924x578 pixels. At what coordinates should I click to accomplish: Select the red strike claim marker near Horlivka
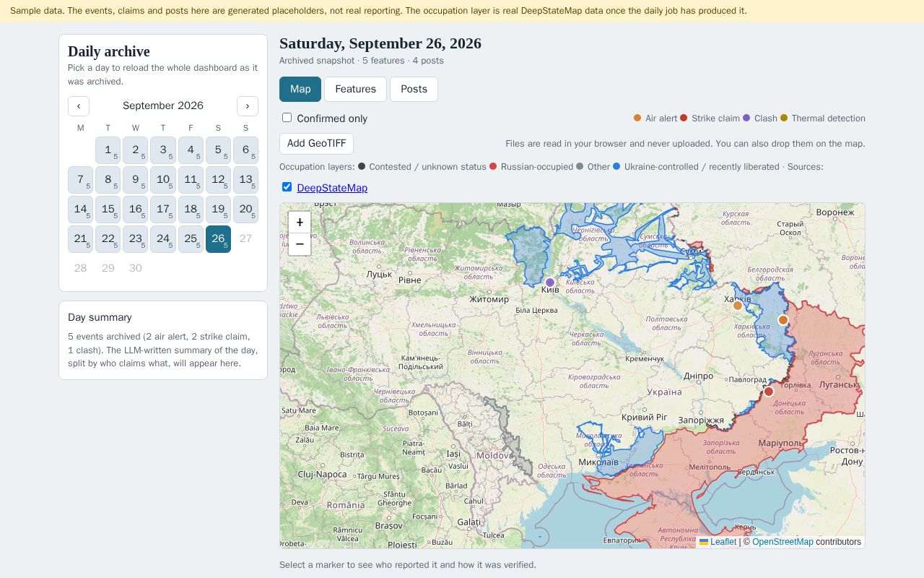pyautogui.click(x=769, y=392)
